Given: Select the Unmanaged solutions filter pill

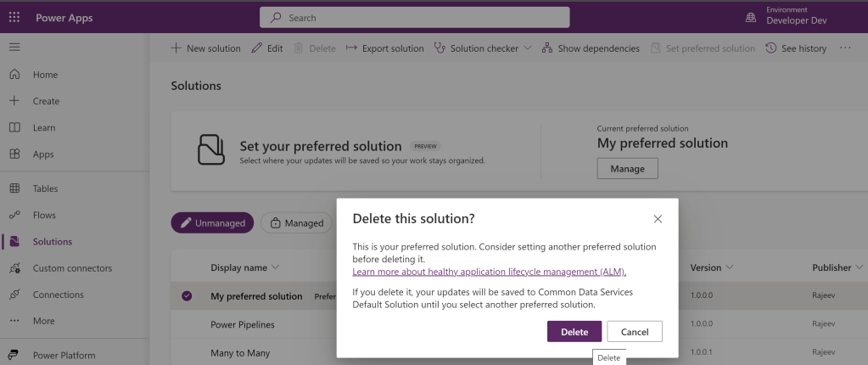Looking at the screenshot, I should tap(212, 223).
